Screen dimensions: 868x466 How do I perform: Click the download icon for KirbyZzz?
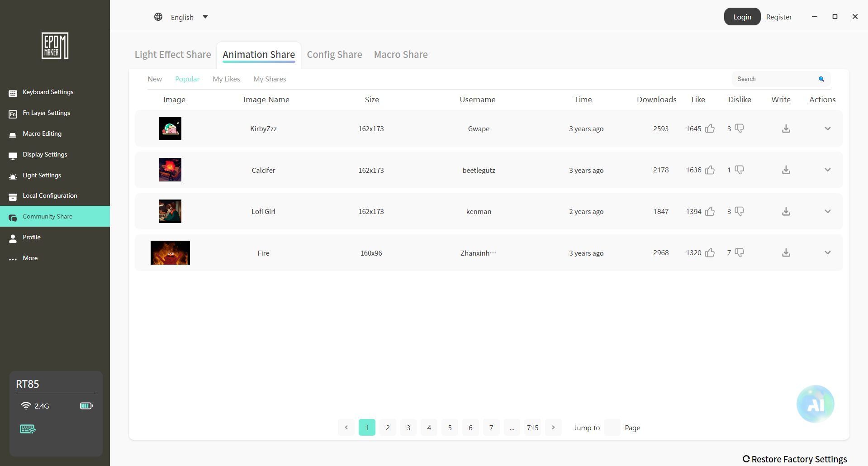coord(786,128)
